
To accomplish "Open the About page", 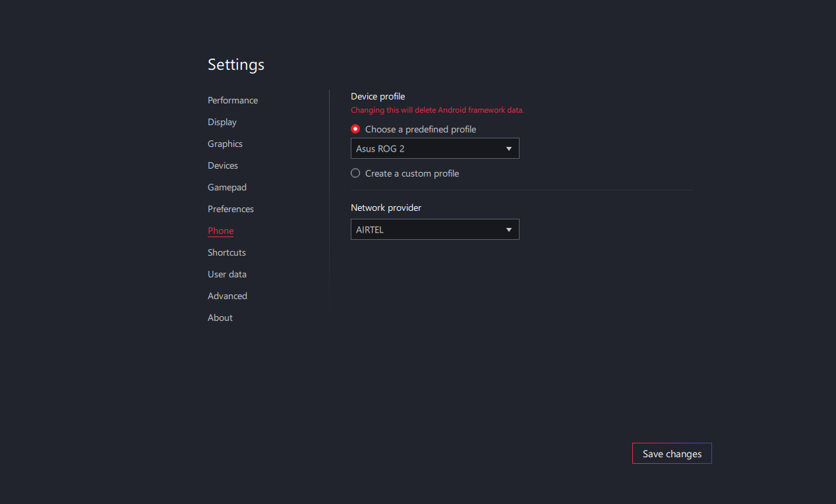I will click(220, 318).
